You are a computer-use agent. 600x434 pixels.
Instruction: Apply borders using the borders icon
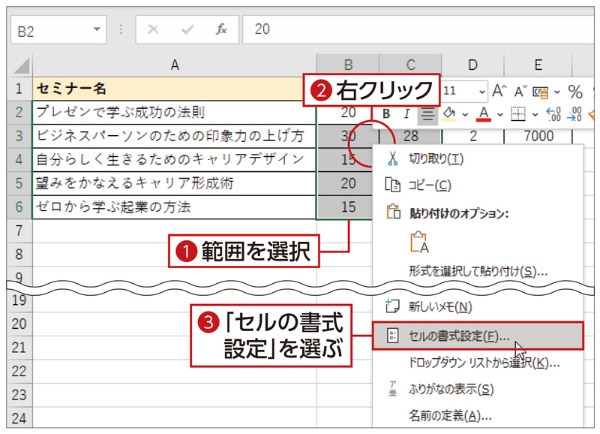(x=518, y=114)
